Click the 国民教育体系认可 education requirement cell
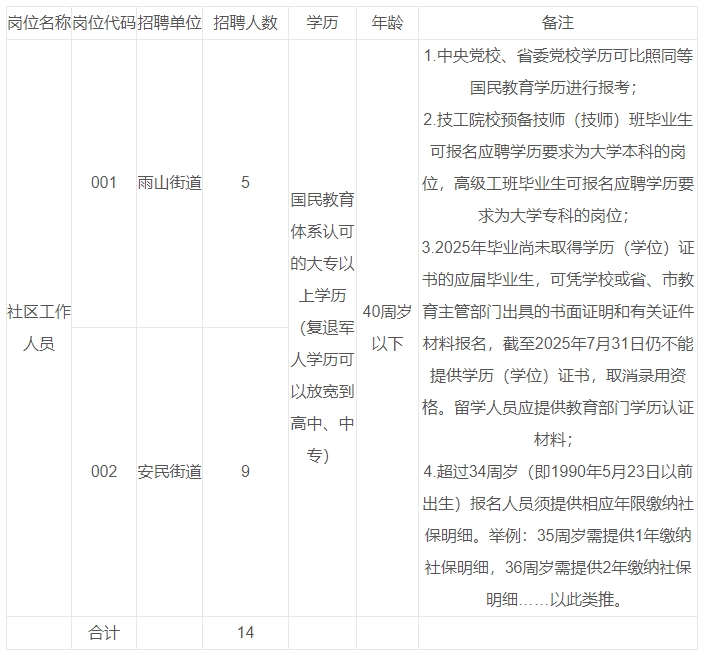The width and height of the screenshot is (708, 655). click(x=322, y=328)
